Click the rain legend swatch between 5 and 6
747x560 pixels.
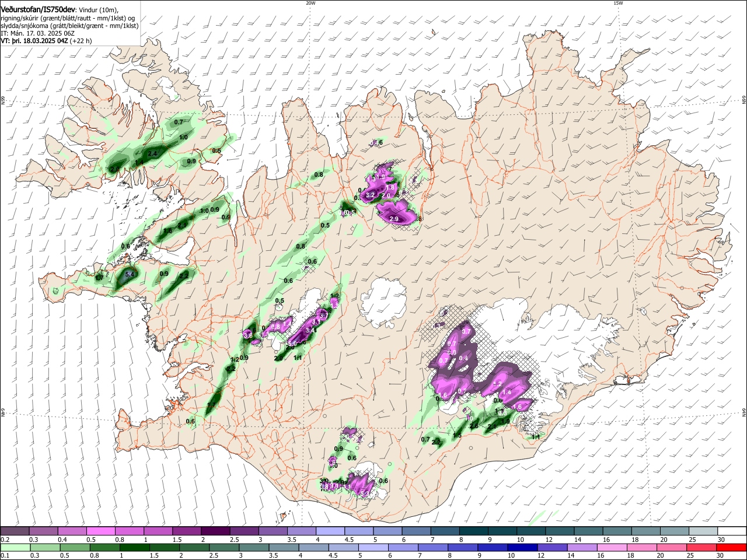[x=373, y=547]
